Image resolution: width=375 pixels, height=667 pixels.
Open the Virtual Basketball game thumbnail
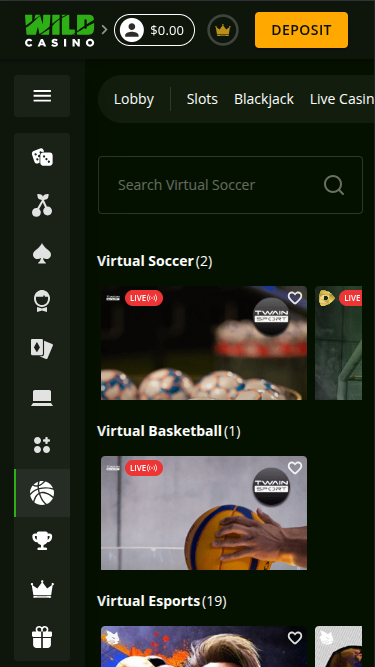pyautogui.click(x=204, y=513)
